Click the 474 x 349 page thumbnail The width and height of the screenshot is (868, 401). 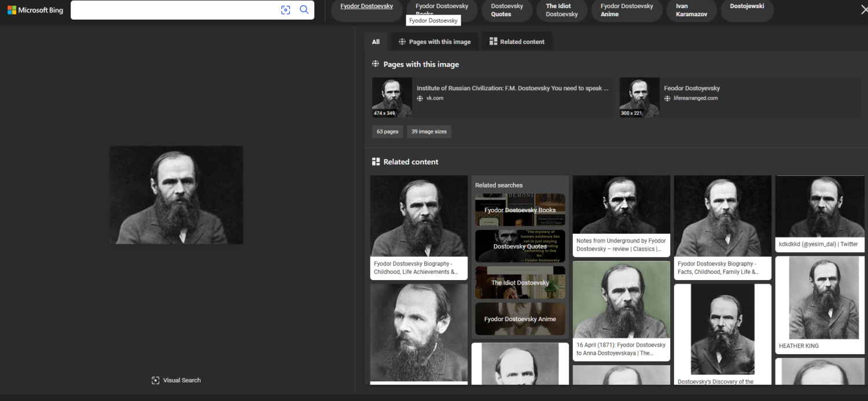point(392,98)
